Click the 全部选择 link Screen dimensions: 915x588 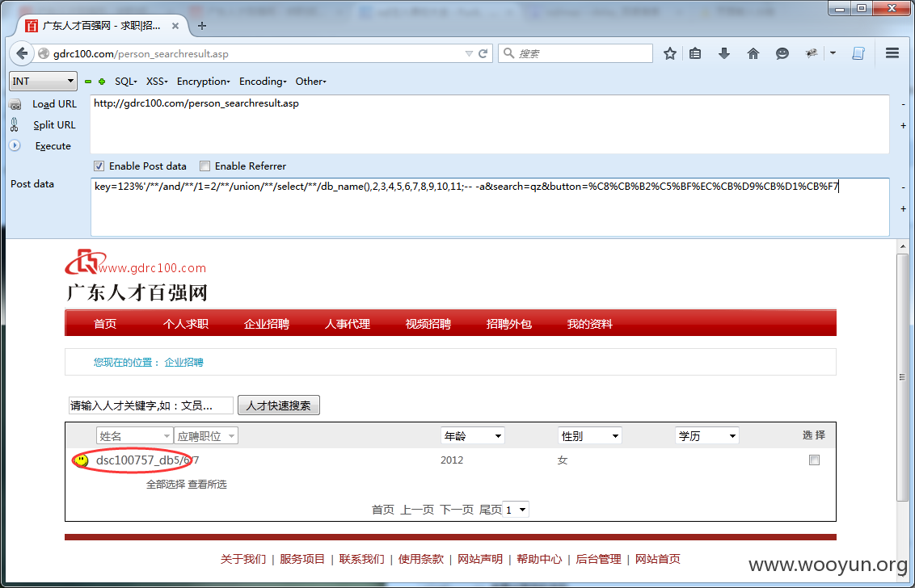click(x=166, y=484)
